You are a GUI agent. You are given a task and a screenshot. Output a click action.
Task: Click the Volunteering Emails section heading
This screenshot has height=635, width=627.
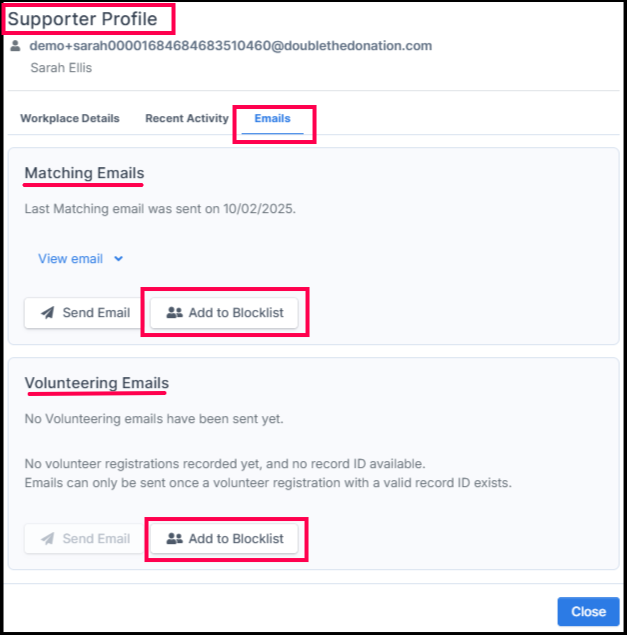(96, 383)
